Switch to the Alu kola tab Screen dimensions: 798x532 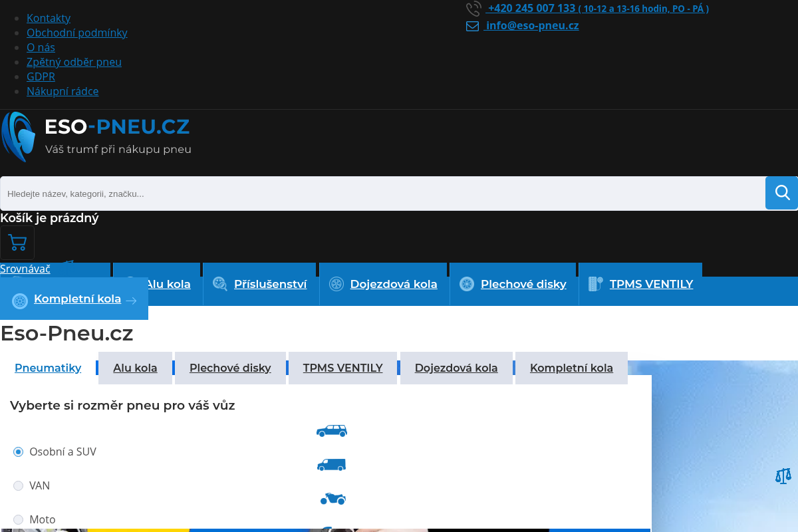click(x=135, y=368)
